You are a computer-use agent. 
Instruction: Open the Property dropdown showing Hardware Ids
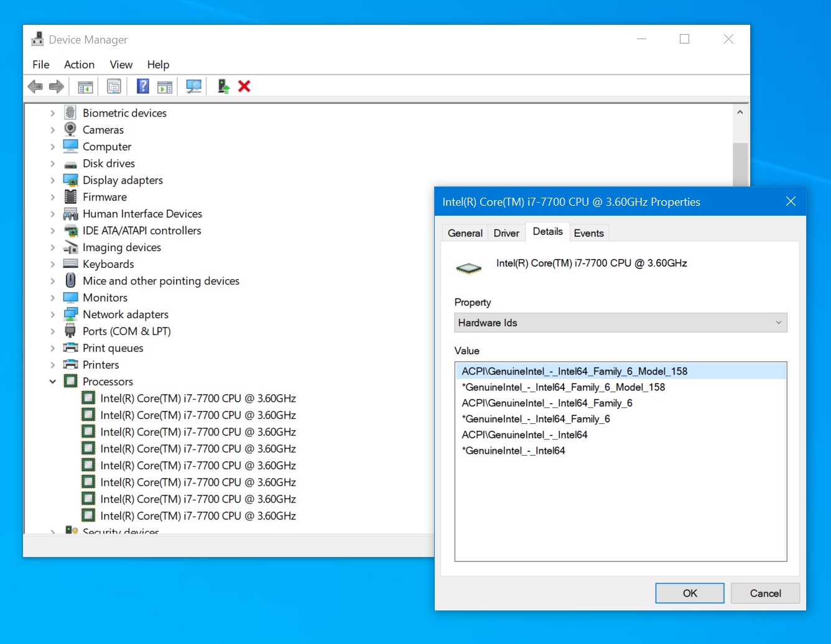point(621,323)
